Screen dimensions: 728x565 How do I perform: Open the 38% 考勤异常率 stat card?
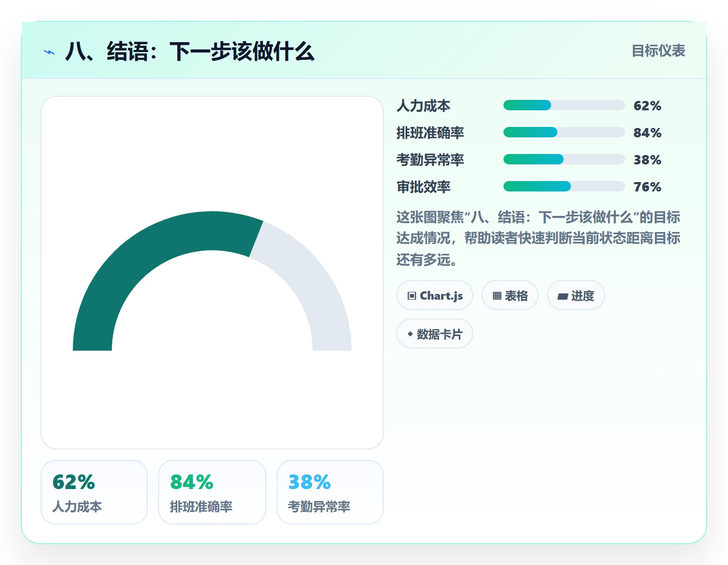point(330,492)
